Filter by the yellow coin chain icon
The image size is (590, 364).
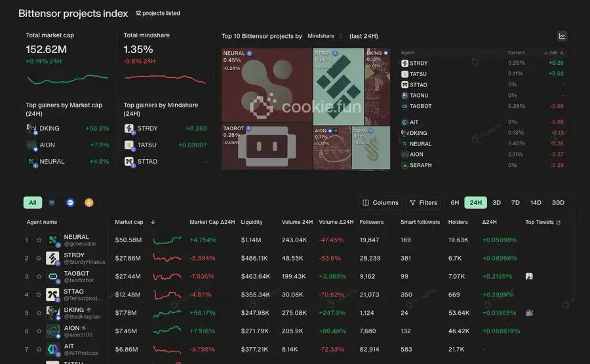click(88, 202)
